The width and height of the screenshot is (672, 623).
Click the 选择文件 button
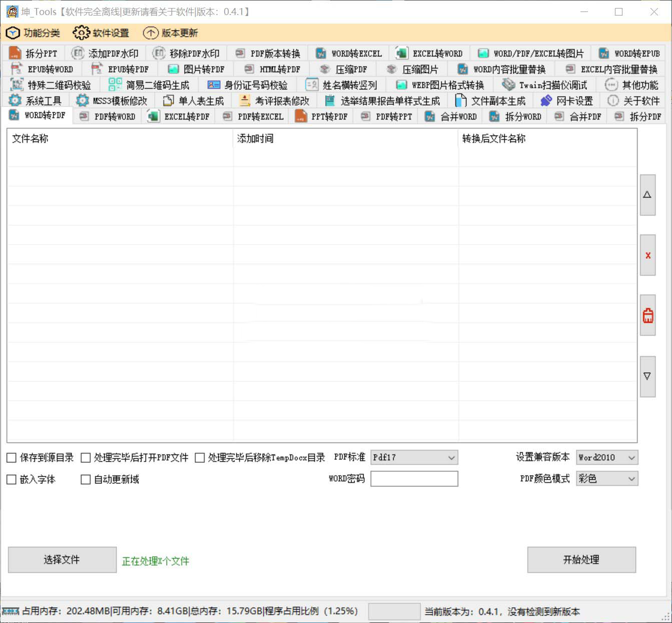coord(62,560)
